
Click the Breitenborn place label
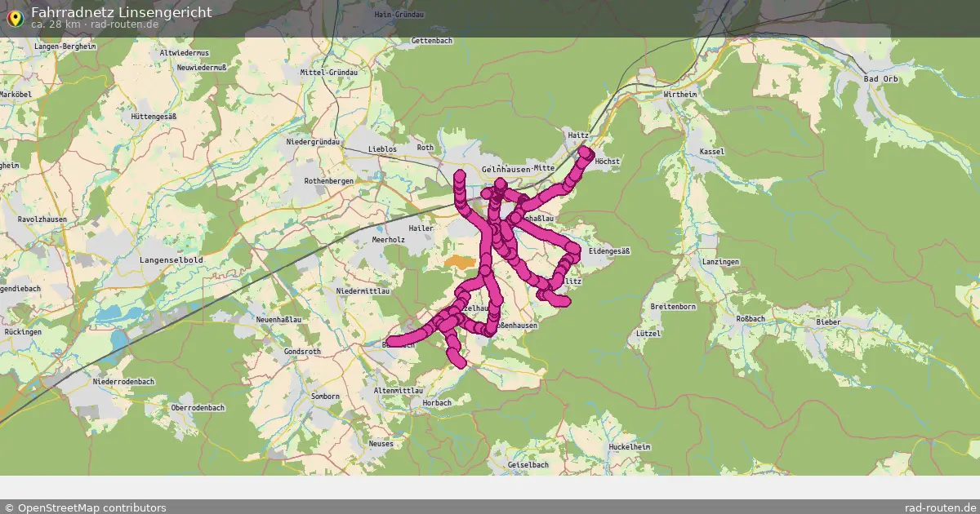point(673,306)
